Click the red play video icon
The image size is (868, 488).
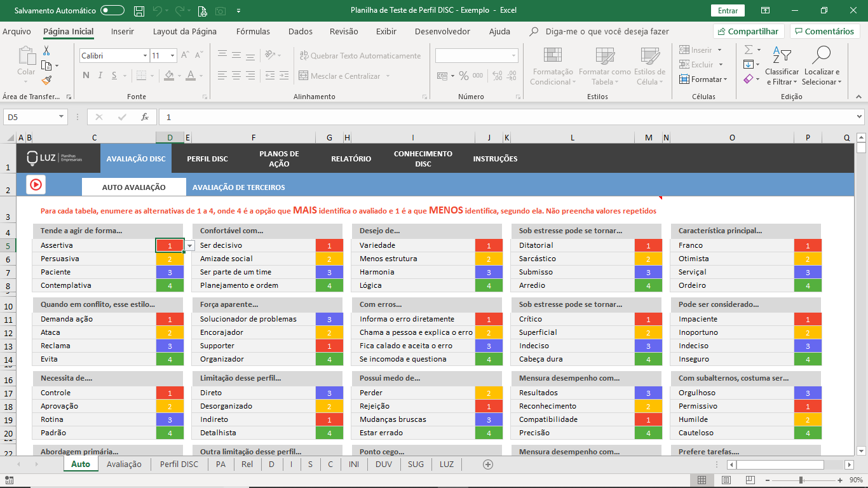36,184
